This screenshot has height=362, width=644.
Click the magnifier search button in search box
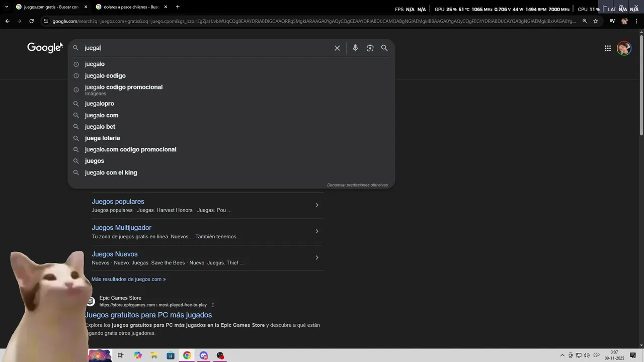384,48
